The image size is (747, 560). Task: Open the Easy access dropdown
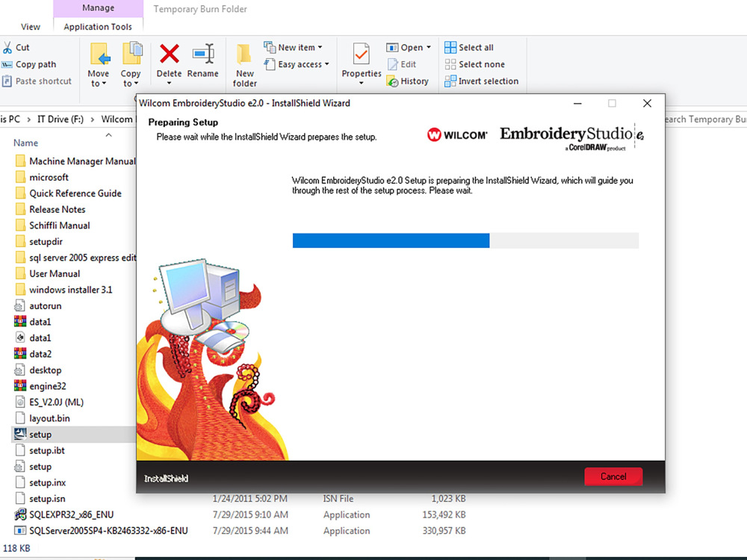[297, 64]
